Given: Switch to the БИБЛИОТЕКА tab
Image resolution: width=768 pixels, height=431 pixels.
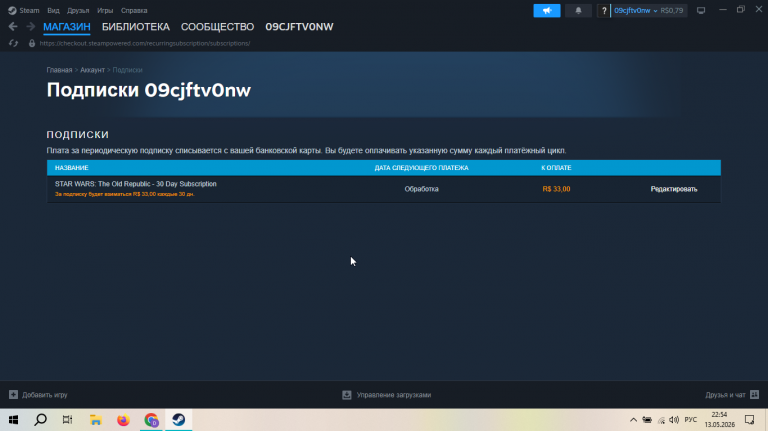Looking at the screenshot, I should point(136,27).
